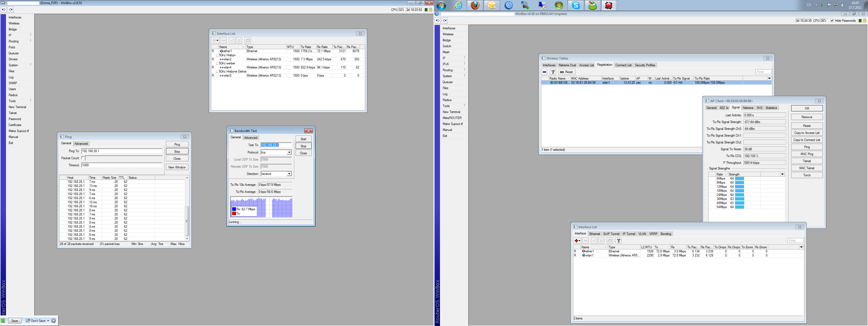Launch Firefox from the Windows taskbar
The width and height of the screenshot is (868, 326).
pyautogui.click(x=475, y=5)
